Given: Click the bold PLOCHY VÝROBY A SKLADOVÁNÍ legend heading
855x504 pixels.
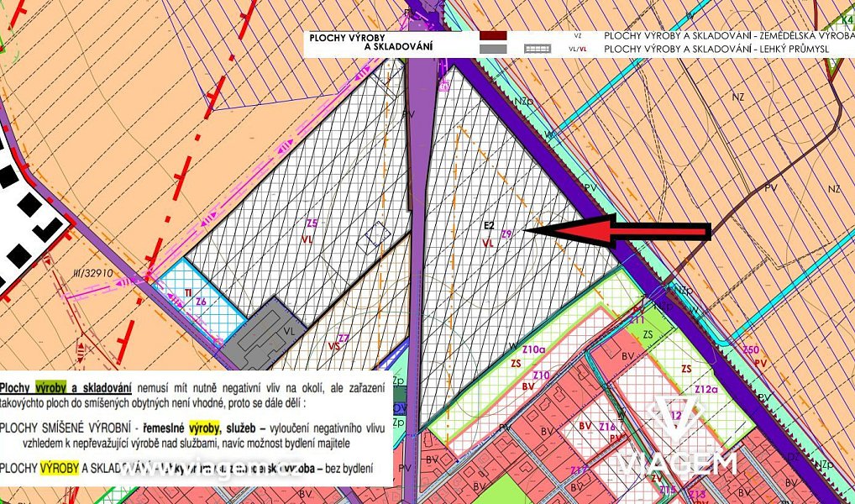Looking at the screenshot, I should pos(370,43).
